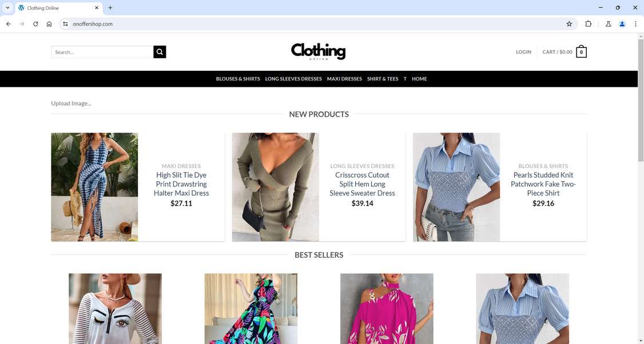Viewport: 644px width, 344px height.
Task: Open the tie dye maxi dress thumbnail
Action: pos(94,187)
